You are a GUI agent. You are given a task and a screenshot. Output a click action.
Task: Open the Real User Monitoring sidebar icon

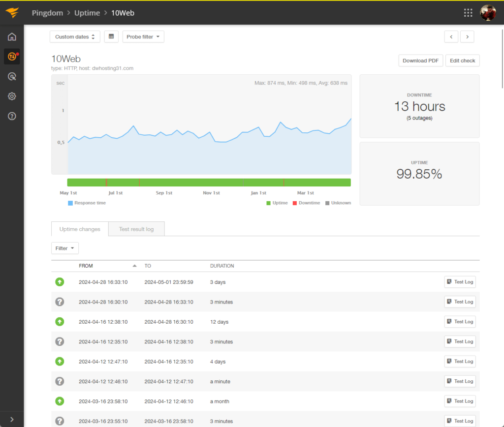coord(12,76)
